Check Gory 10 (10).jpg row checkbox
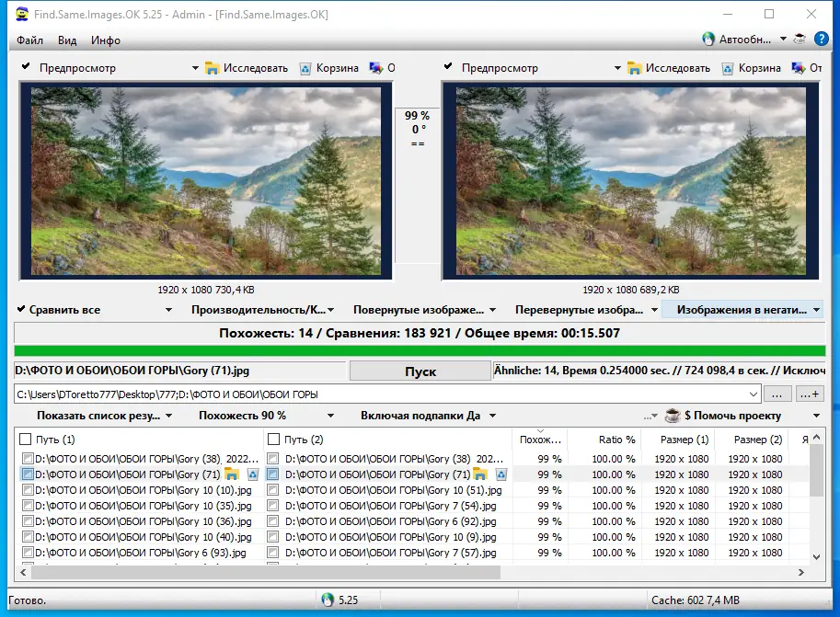 coord(28,489)
